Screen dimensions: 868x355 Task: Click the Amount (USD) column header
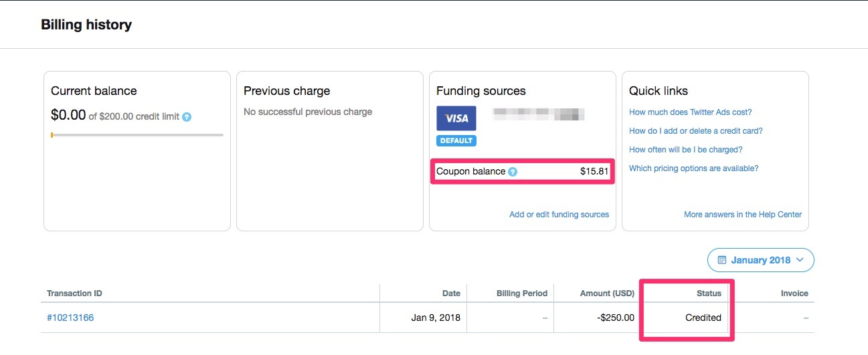click(605, 293)
